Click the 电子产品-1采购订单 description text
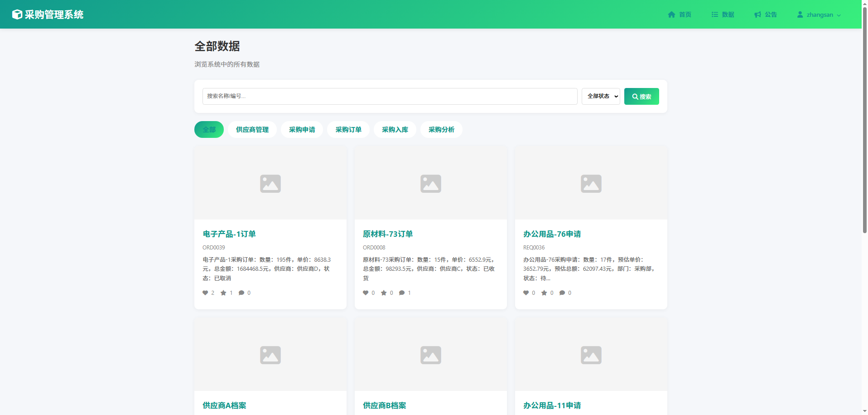The width and height of the screenshot is (868, 415). pyautogui.click(x=268, y=269)
